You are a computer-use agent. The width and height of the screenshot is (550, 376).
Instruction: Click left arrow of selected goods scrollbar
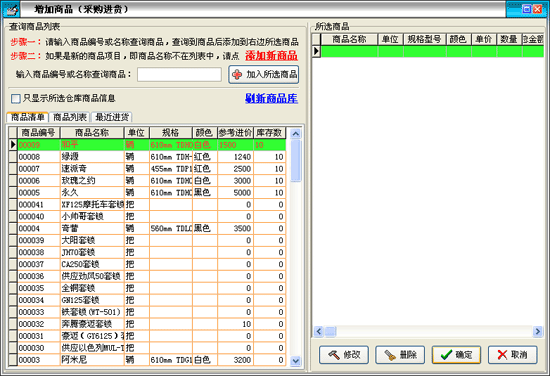click(318, 331)
